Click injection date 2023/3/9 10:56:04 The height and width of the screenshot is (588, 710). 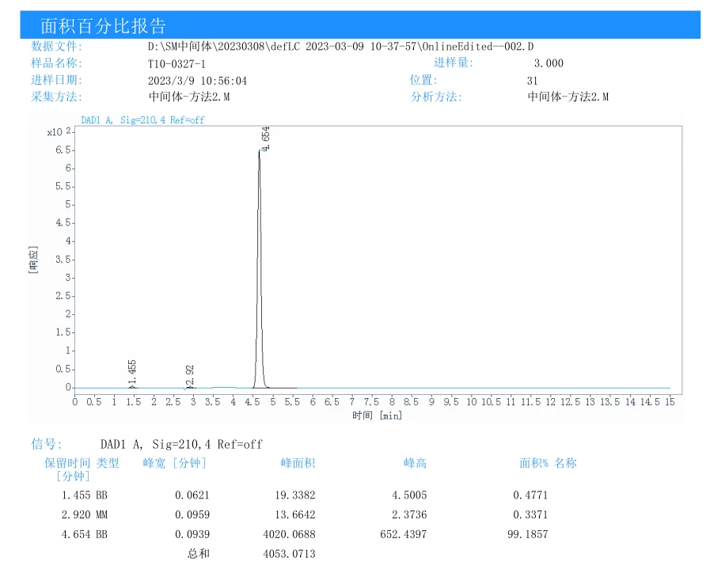(x=197, y=81)
